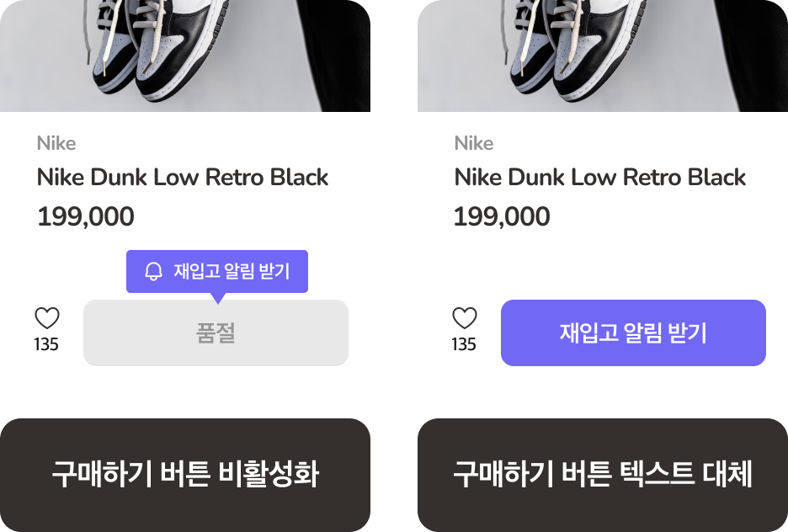Image resolution: width=788 pixels, height=532 pixels.
Task: Open Nike Dunk Low Retro Black title in sold-out card
Action: pyautogui.click(x=183, y=178)
